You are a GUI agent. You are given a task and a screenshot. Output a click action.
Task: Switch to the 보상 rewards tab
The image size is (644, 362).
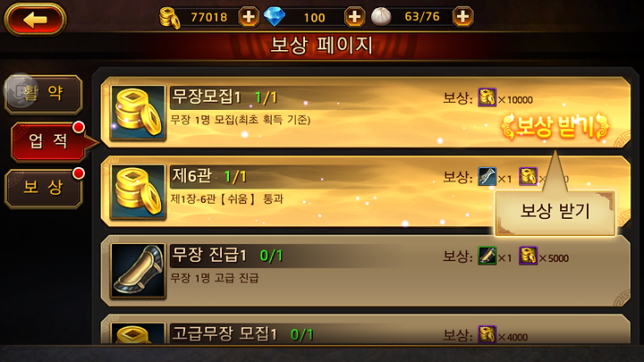pyautogui.click(x=44, y=188)
